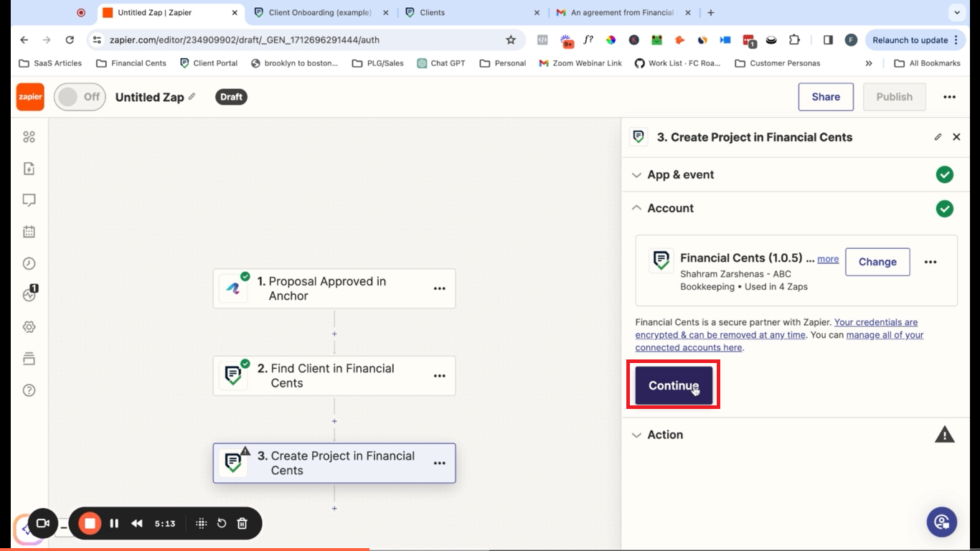This screenshot has height=551, width=980.
Task: Open the apps grid icon in left sidebar
Action: tap(29, 137)
